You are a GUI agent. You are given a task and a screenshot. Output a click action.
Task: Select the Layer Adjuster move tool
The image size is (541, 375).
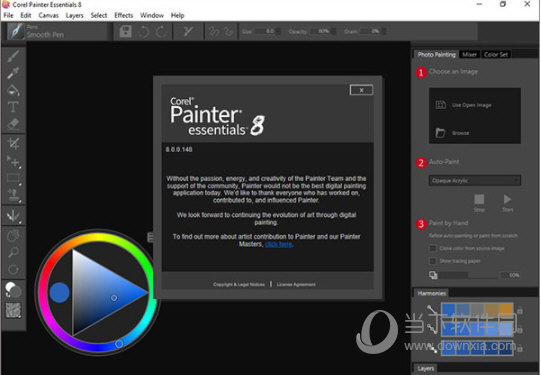tap(13, 161)
